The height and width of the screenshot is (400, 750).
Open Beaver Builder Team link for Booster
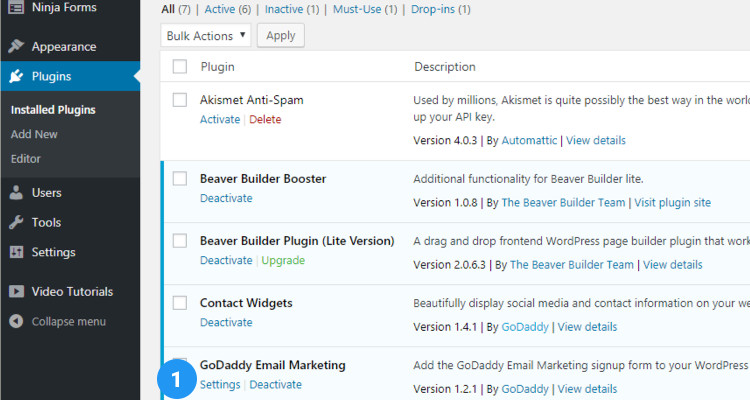point(563,202)
